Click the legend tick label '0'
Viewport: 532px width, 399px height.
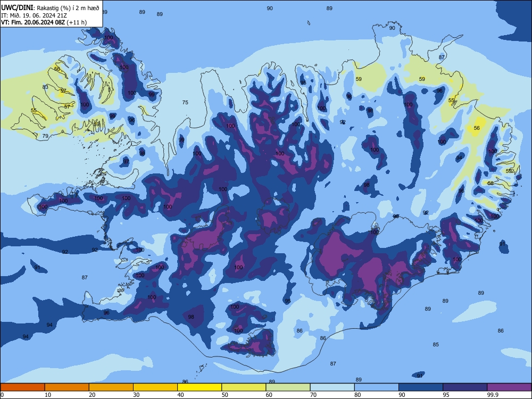point(2,395)
